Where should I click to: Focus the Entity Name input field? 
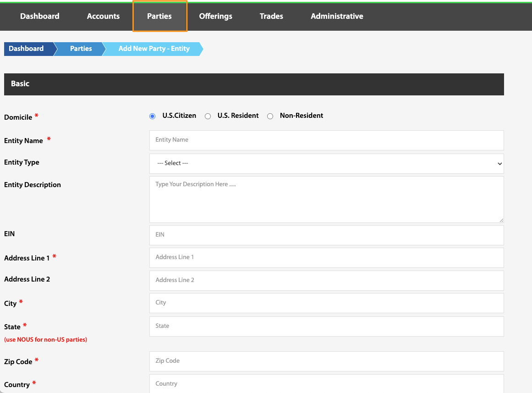pyautogui.click(x=326, y=140)
